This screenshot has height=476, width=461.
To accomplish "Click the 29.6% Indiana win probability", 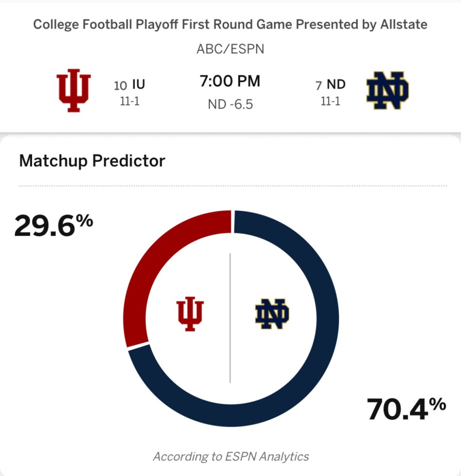I will (x=53, y=226).
